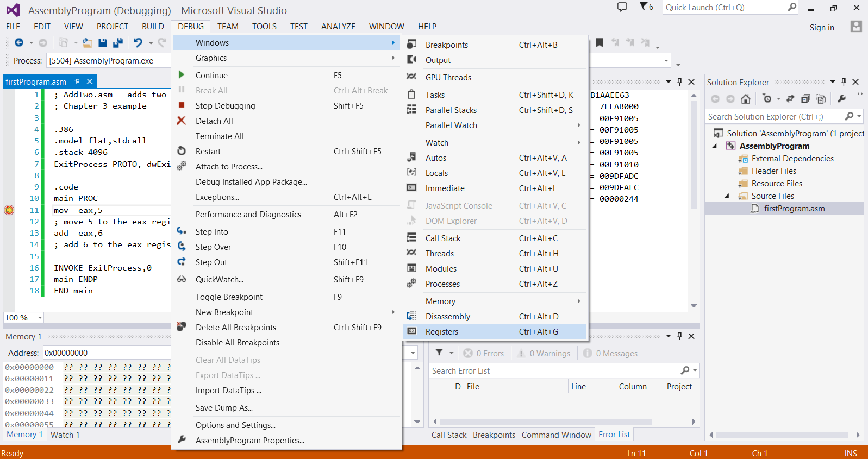This screenshot has width=868, height=459.
Task: Click the Search Error List magnifier icon
Action: [685, 370]
